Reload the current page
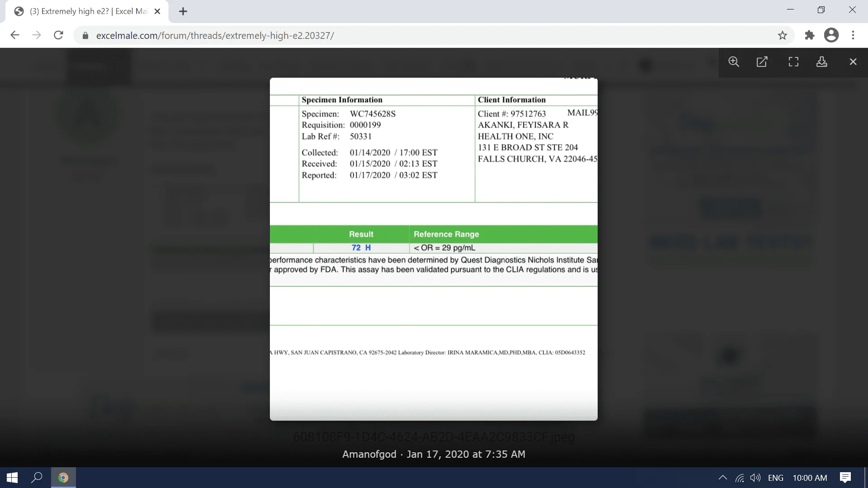This screenshot has width=868, height=488. [x=58, y=35]
